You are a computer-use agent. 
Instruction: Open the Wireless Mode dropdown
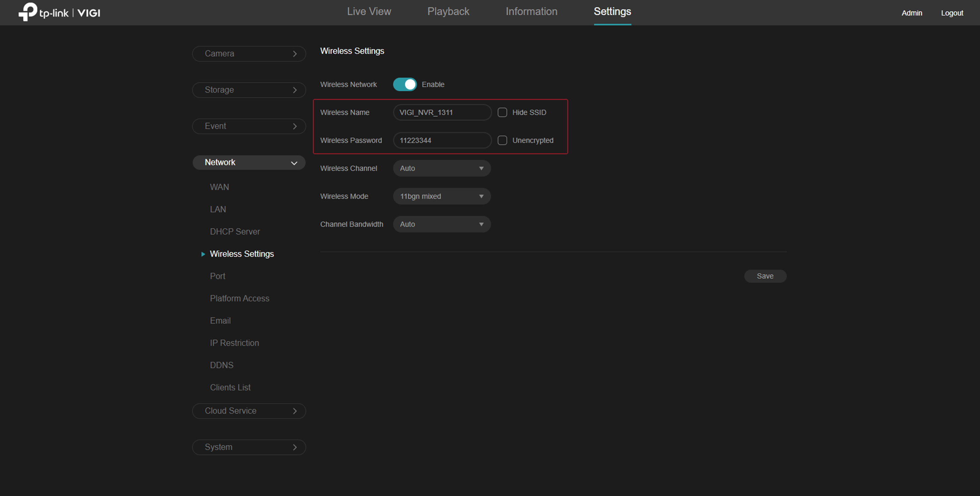pyautogui.click(x=442, y=196)
